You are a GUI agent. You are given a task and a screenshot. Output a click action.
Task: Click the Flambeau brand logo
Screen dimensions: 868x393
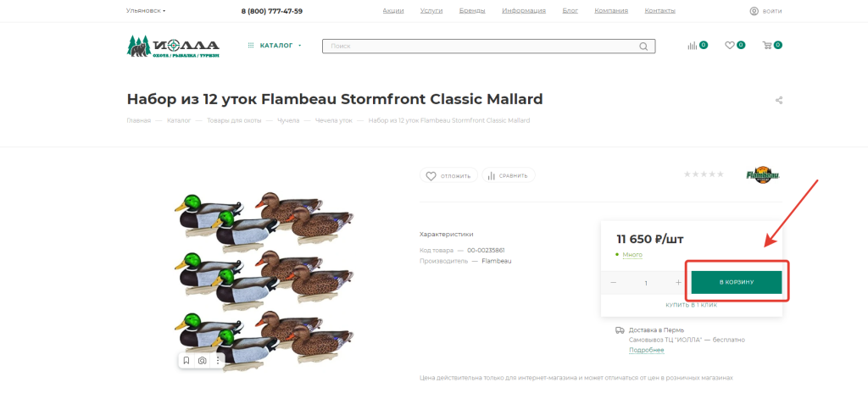[x=762, y=175]
